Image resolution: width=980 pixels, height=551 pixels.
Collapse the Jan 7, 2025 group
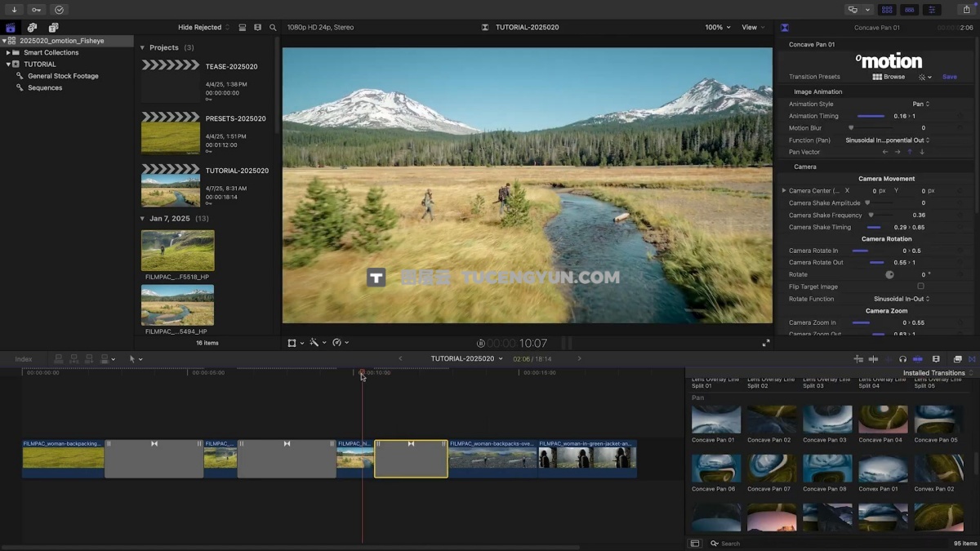[142, 219]
